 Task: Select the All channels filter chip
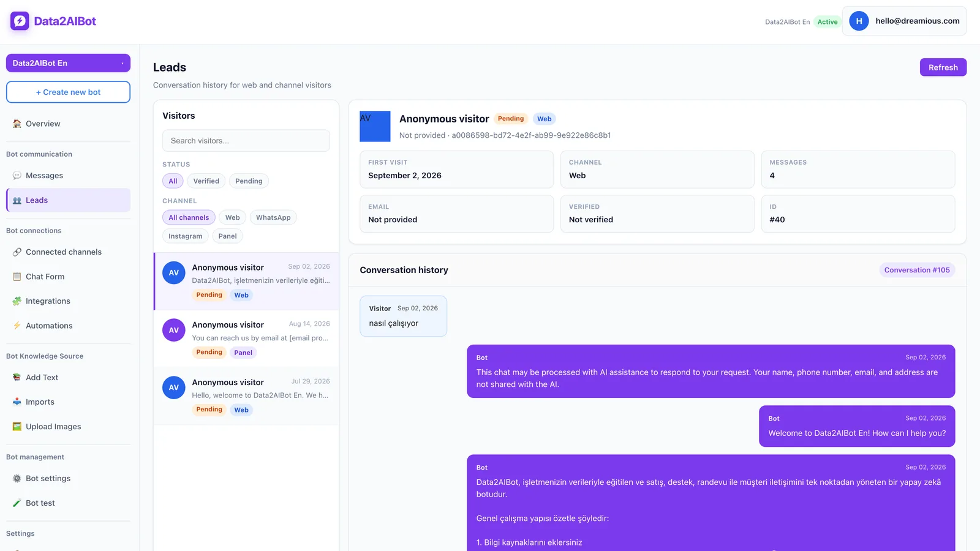189,217
